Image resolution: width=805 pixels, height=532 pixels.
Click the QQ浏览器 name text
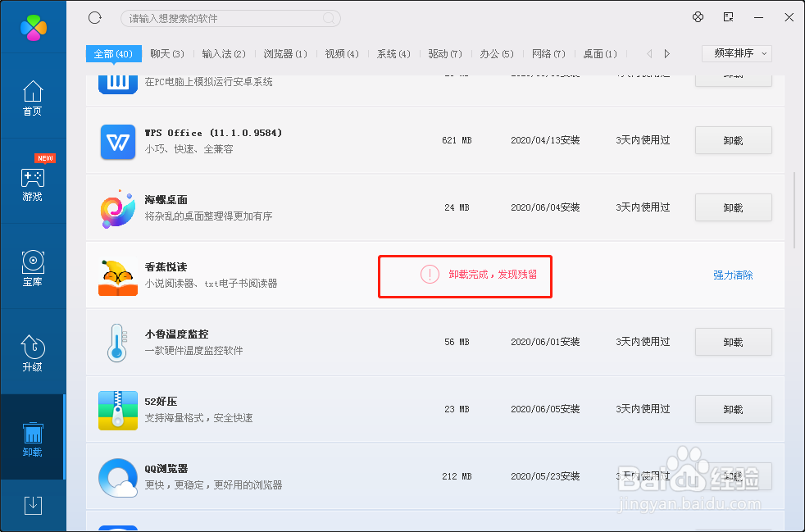point(166,469)
